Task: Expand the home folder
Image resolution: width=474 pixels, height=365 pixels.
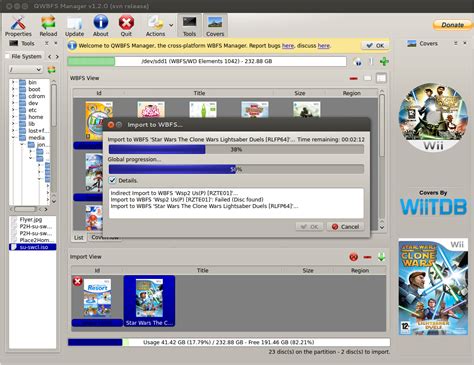Action: pos(13,117)
